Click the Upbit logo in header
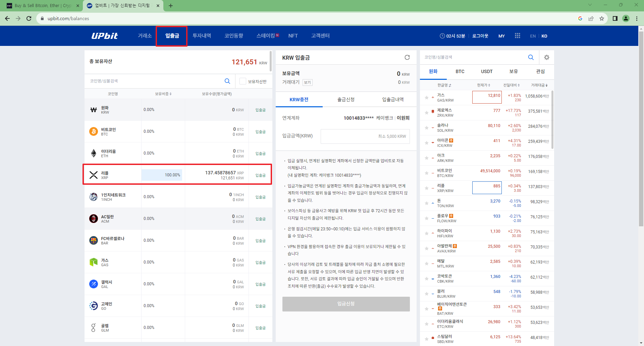The height and width of the screenshot is (346, 644). [x=104, y=36]
